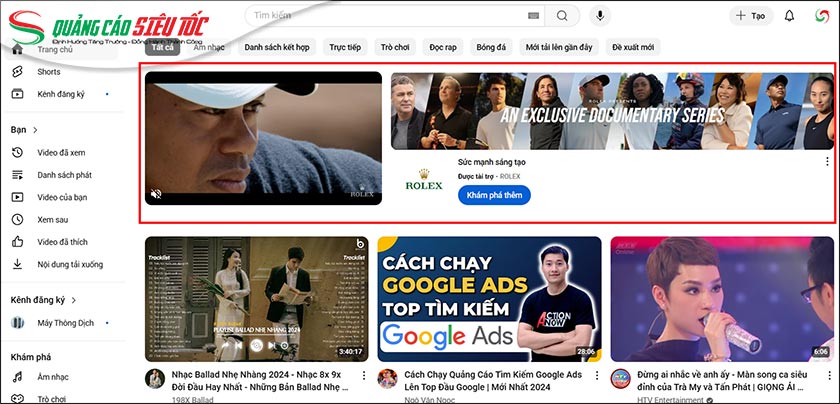The height and width of the screenshot is (404, 840).
Task: Select the Tất cả filter chip
Action: (x=162, y=47)
